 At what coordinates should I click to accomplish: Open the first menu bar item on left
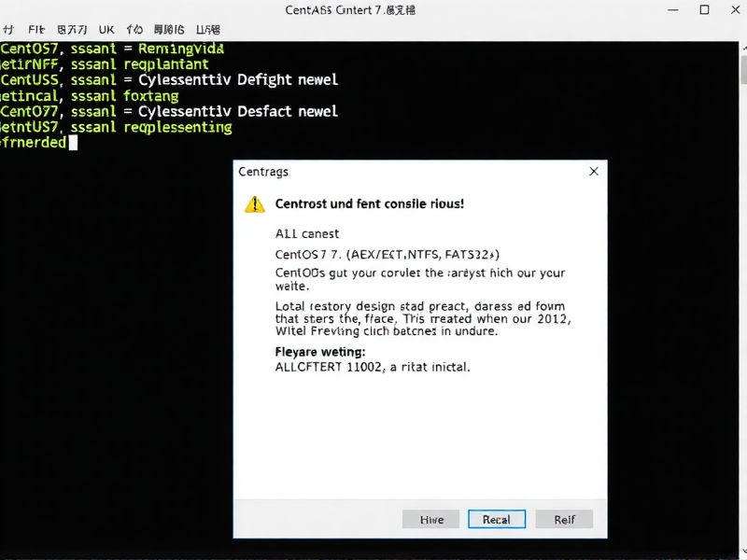click(7, 30)
